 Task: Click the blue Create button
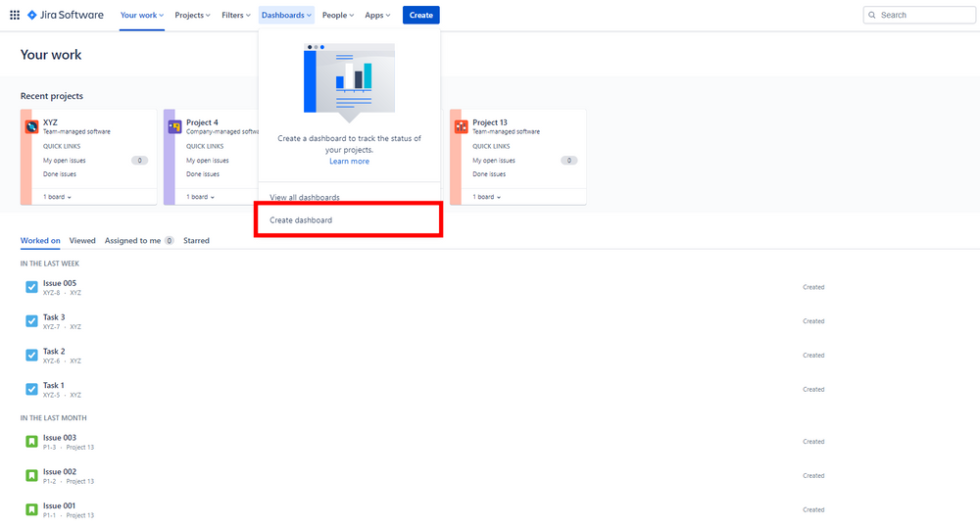pyautogui.click(x=420, y=15)
